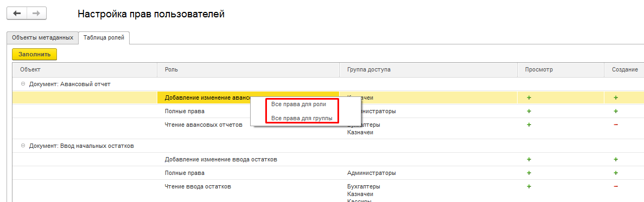Click the Заполнить button
The width and height of the screenshot is (644, 202).
tap(35, 54)
